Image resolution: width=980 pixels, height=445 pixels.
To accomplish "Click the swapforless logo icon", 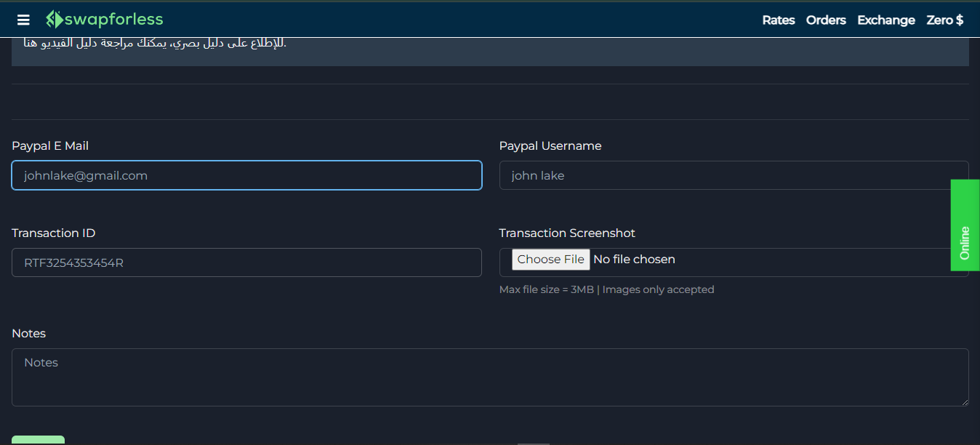I will click(x=54, y=20).
